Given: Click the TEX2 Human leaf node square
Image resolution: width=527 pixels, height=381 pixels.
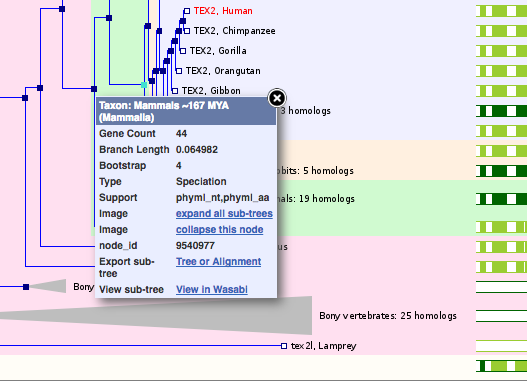Looking at the screenshot, I should pyautogui.click(x=187, y=11).
